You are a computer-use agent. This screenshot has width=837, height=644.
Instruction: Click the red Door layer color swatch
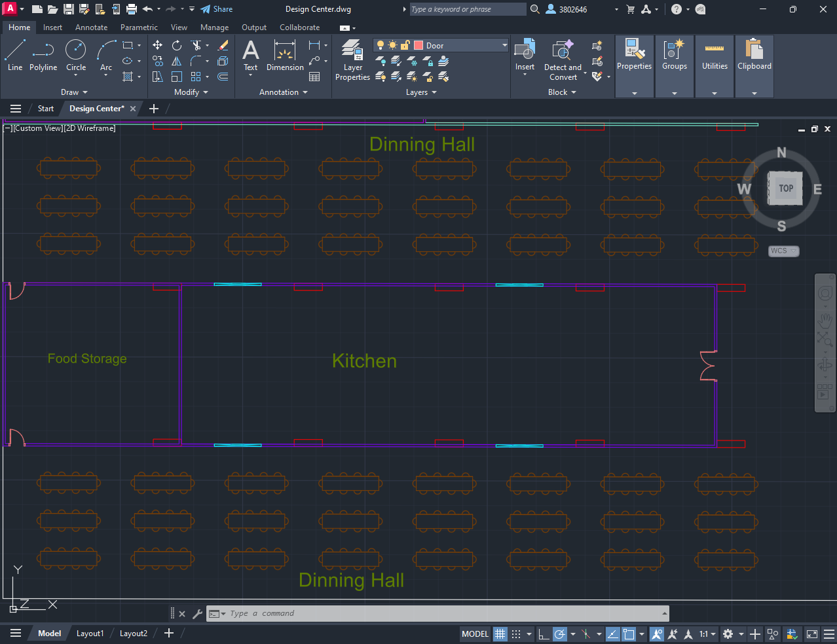pos(418,45)
